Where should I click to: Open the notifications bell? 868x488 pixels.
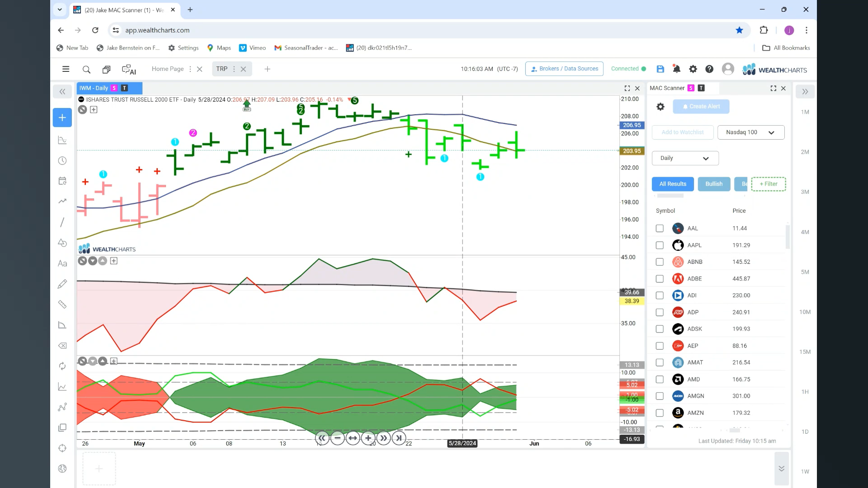(676, 69)
